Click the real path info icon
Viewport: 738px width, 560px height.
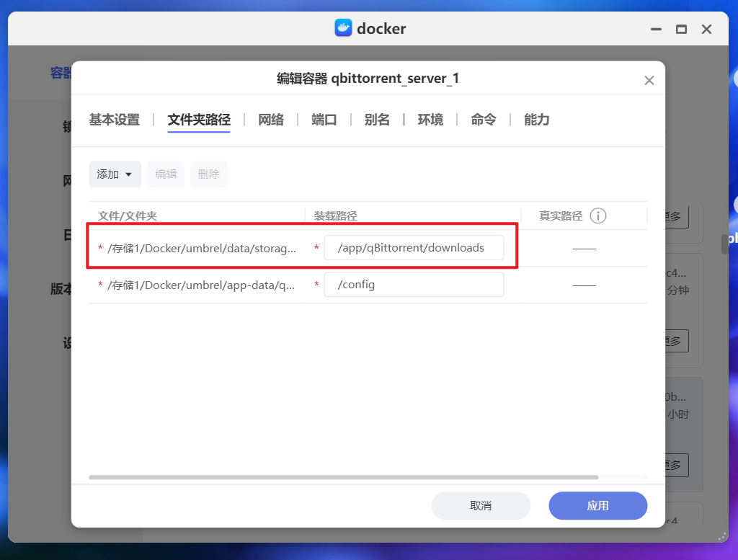point(597,216)
